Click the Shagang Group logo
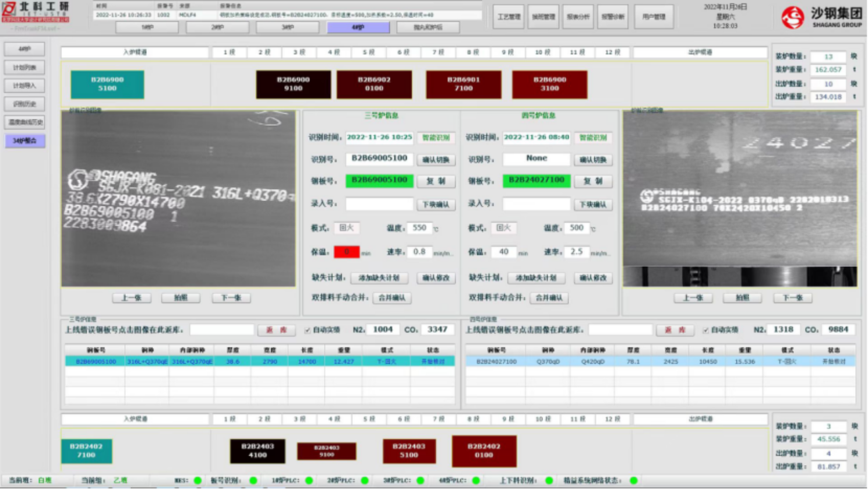The height and width of the screenshot is (489, 868). tap(792, 17)
